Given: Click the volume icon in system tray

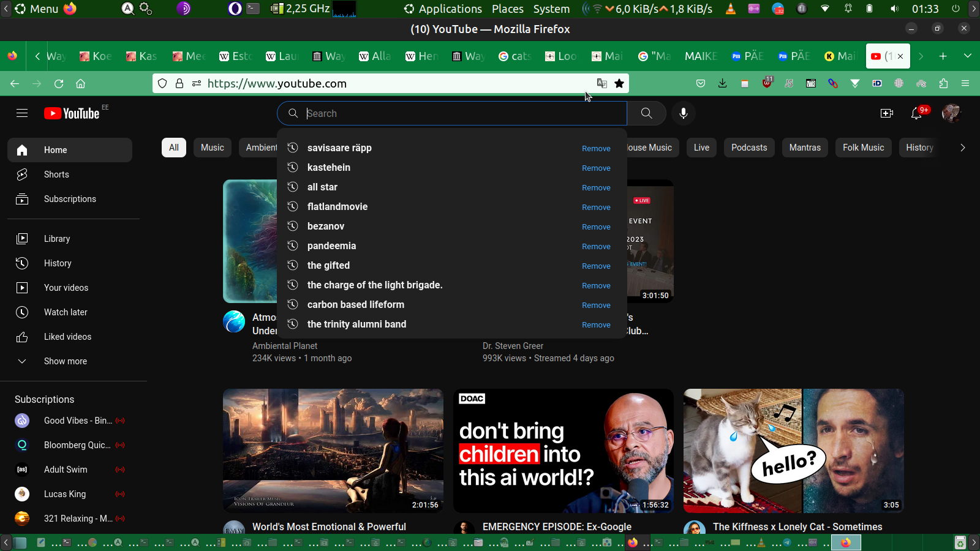Looking at the screenshot, I should click(895, 9).
